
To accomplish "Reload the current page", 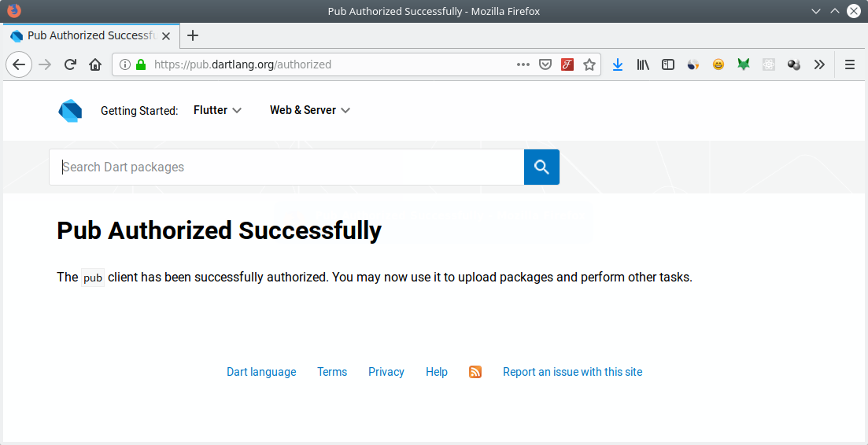I will (70, 64).
